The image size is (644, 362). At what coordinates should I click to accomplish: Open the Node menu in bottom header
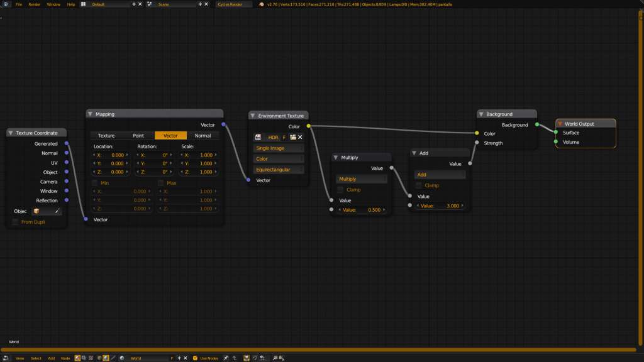(65, 358)
